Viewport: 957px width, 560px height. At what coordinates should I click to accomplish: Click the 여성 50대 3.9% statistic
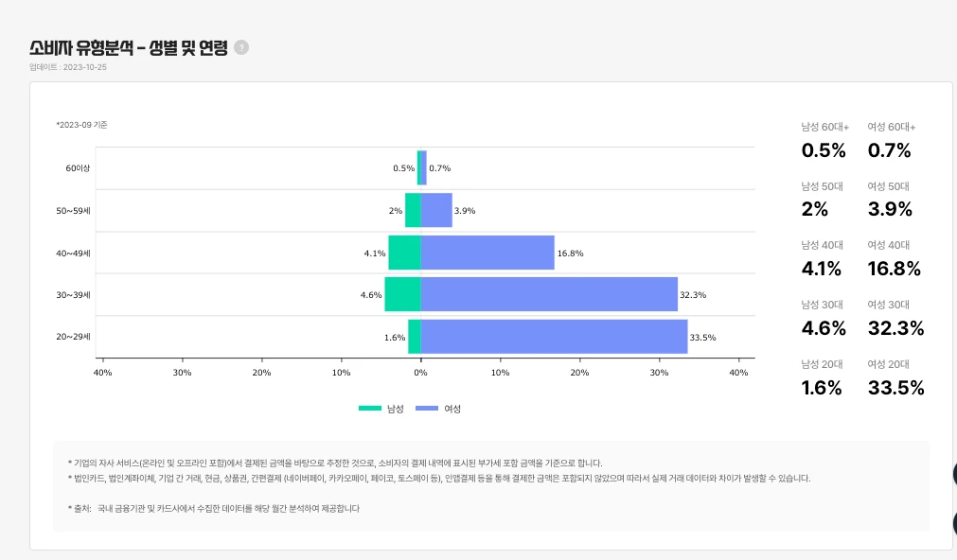point(890,209)
